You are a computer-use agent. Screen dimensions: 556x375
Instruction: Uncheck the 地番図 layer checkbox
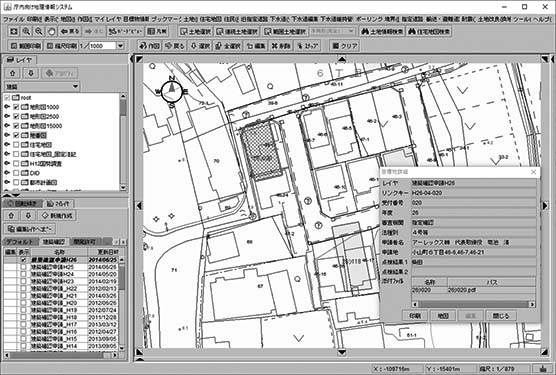[x=16, y=135]
